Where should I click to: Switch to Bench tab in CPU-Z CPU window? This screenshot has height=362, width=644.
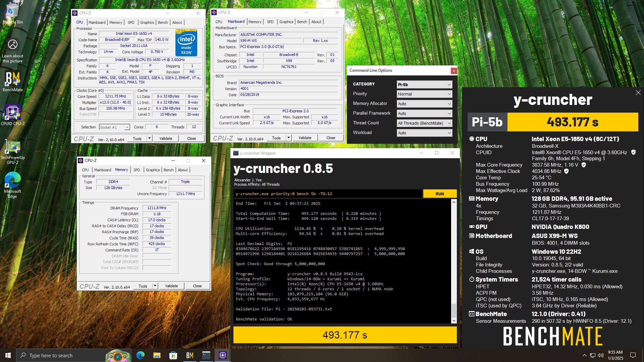point(163,22)
